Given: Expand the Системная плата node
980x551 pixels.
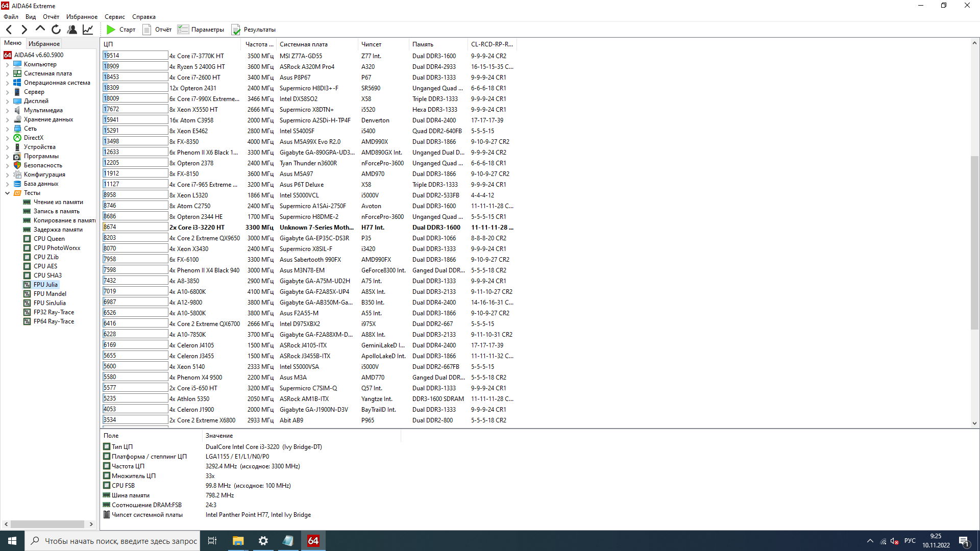Looking at the screenshot, I should (7, 74).
